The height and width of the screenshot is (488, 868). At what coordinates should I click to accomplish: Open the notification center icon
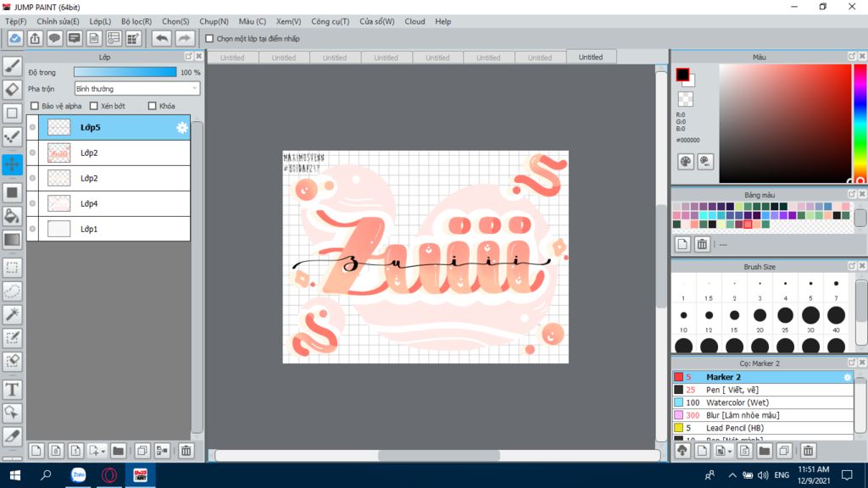847,475
